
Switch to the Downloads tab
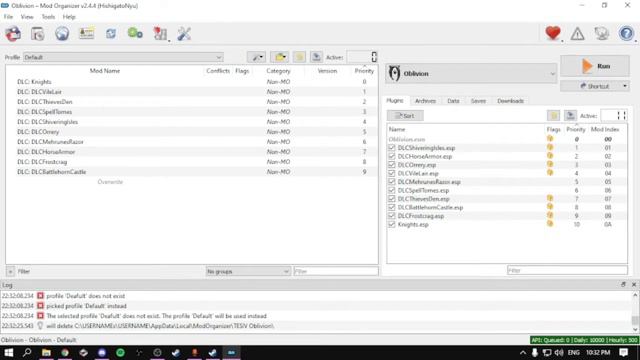tap(510, 101)
